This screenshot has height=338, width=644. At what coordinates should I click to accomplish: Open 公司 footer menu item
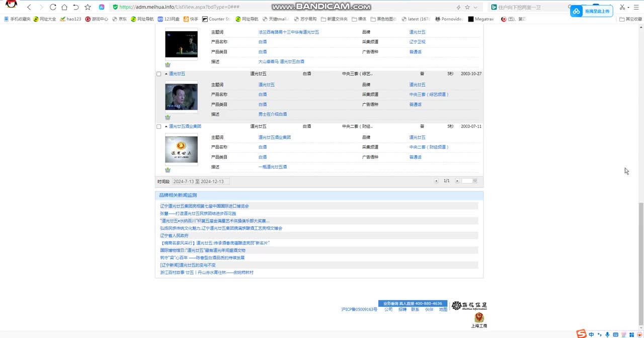388,310
